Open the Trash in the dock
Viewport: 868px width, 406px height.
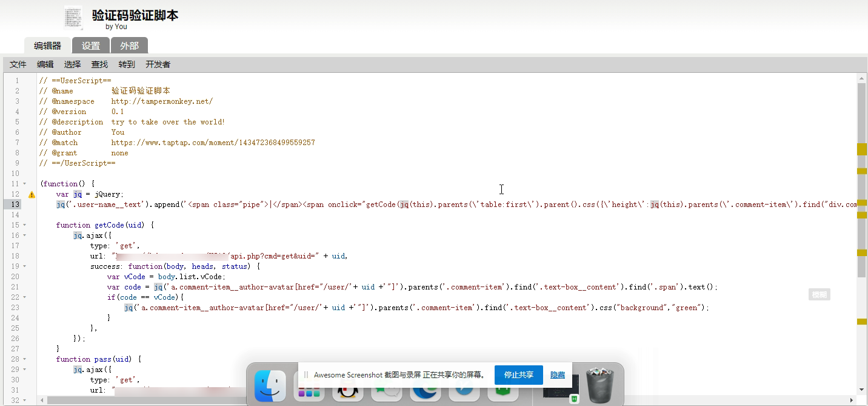pyautogui.click(x=599, y=385)
